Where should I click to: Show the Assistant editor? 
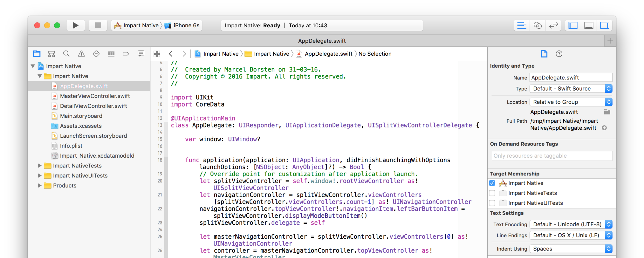[x=538, y=25]
